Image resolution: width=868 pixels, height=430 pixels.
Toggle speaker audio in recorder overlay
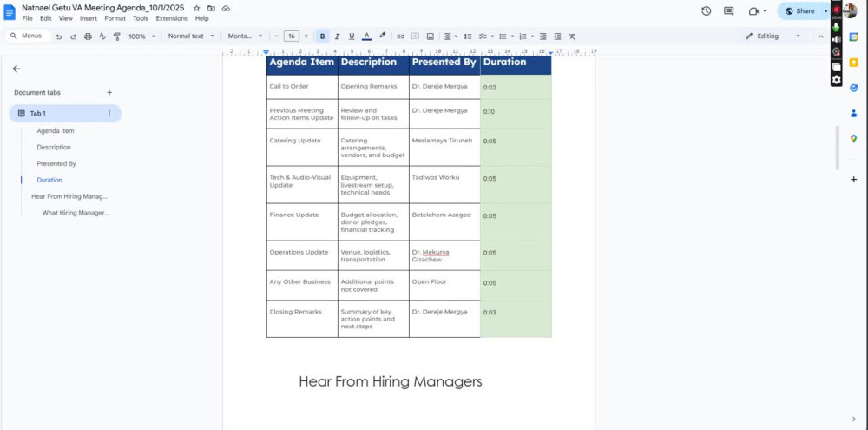tap(836, 39)
